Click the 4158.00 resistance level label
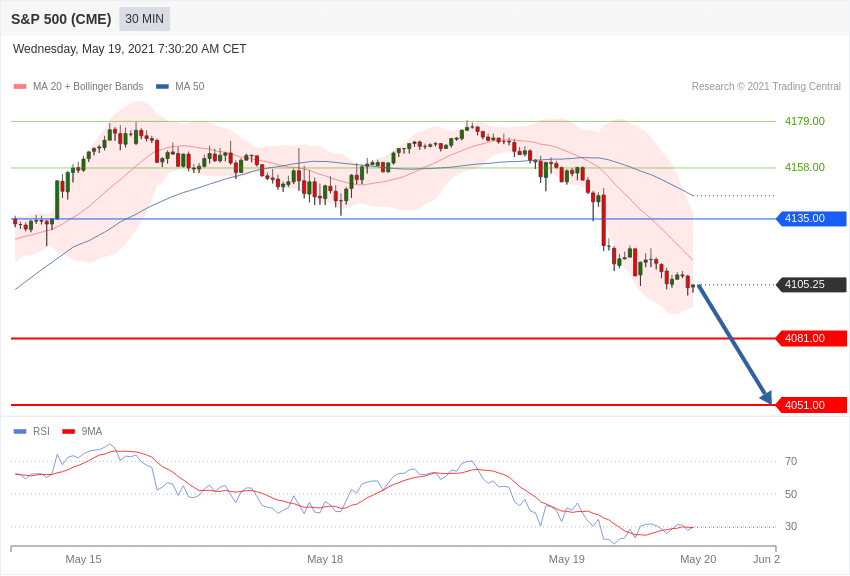The width and height of the screenshot is (850, 576). pyautogui.click(x=804, y=167)
